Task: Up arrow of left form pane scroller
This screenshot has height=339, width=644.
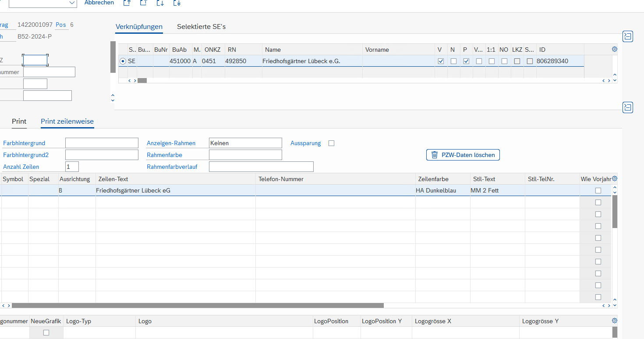Action: point(113,95)
